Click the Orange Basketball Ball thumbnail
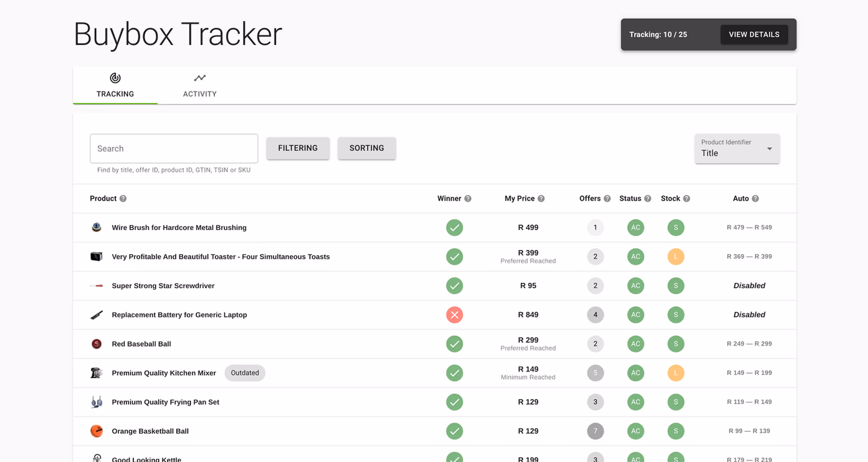868x462 pixels. 96,431
